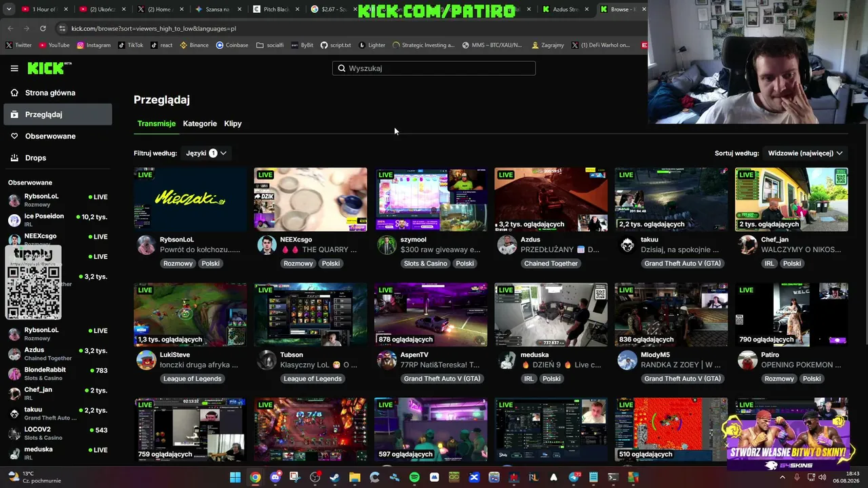
Task: Open Spotify from the taskbar
Action: (x=414, y=477)
